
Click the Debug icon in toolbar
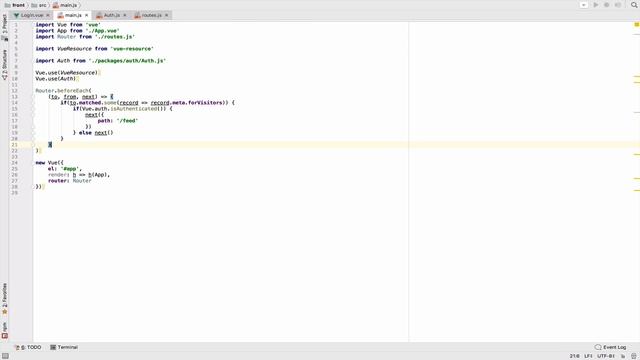click(x=607, y=5)
